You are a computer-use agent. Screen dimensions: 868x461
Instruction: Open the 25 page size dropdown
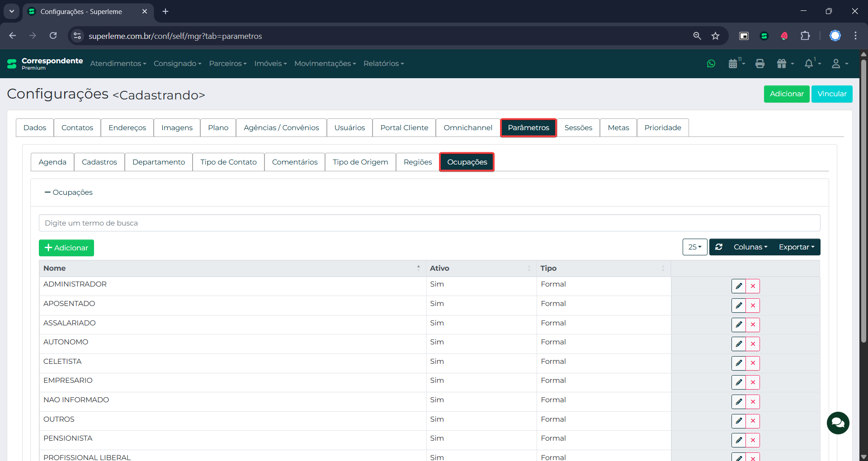coord(694,247)
